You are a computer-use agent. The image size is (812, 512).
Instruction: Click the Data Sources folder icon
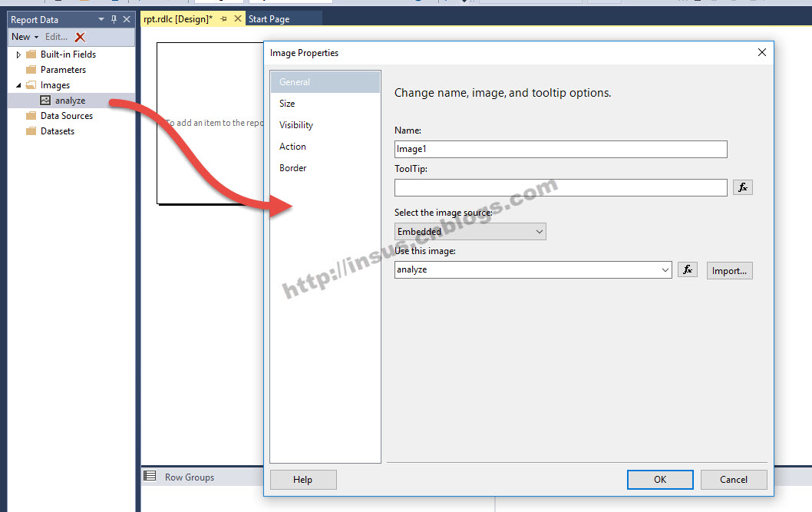31,115
